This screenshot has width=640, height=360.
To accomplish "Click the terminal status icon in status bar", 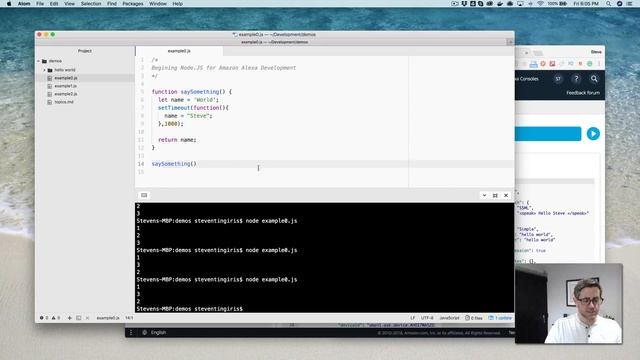I will pos(78,318).
